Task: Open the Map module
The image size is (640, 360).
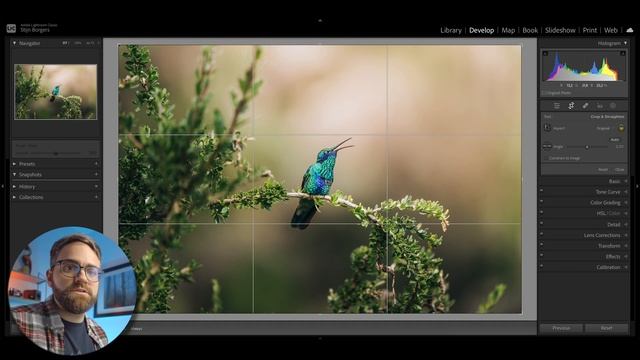Action: (x=508, y=30)
